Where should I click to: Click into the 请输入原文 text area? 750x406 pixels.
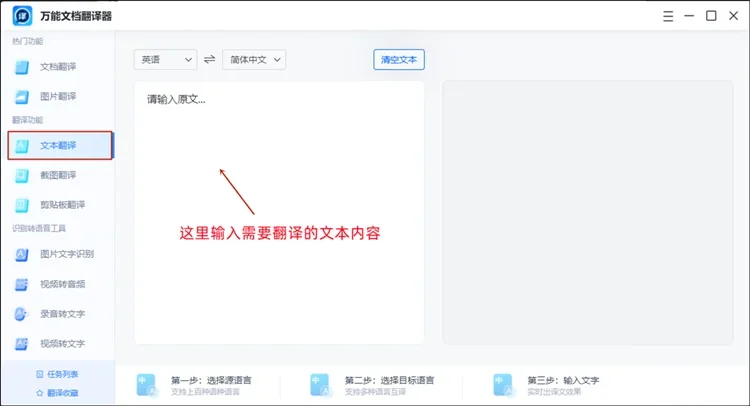click(279, 212)
